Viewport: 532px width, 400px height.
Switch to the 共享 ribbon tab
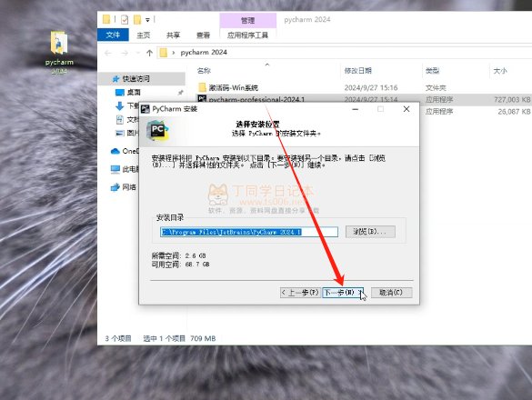[x=173, y=35]
